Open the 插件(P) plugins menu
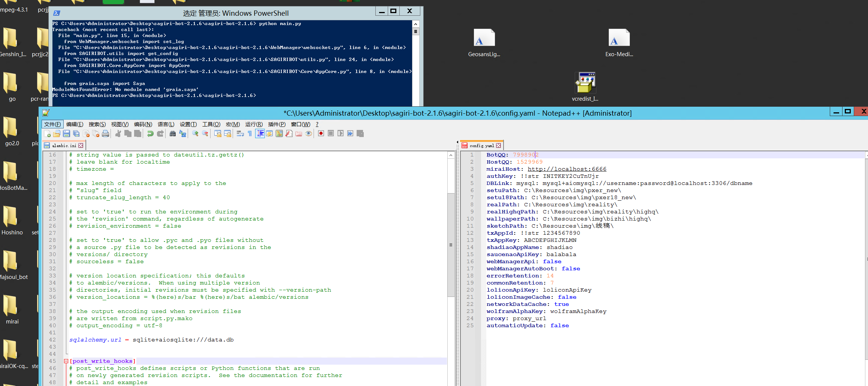Image resolution: width=868 pixels, height=386 pixels. pos(277,124)
